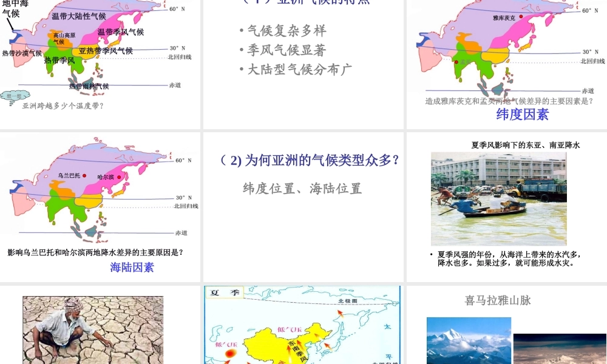Select the 亚热带季风气候 label
The width and height of the screenshot is (607, 364).
pos(106,51)
